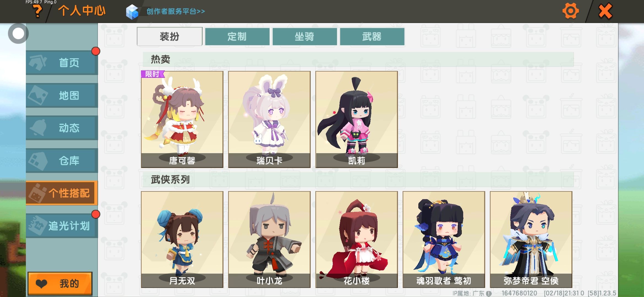Select the 追光计划 sidebar entry
The height and width of the screenshot is (297, 644).
pyautogui.click(x=62, y=226)
